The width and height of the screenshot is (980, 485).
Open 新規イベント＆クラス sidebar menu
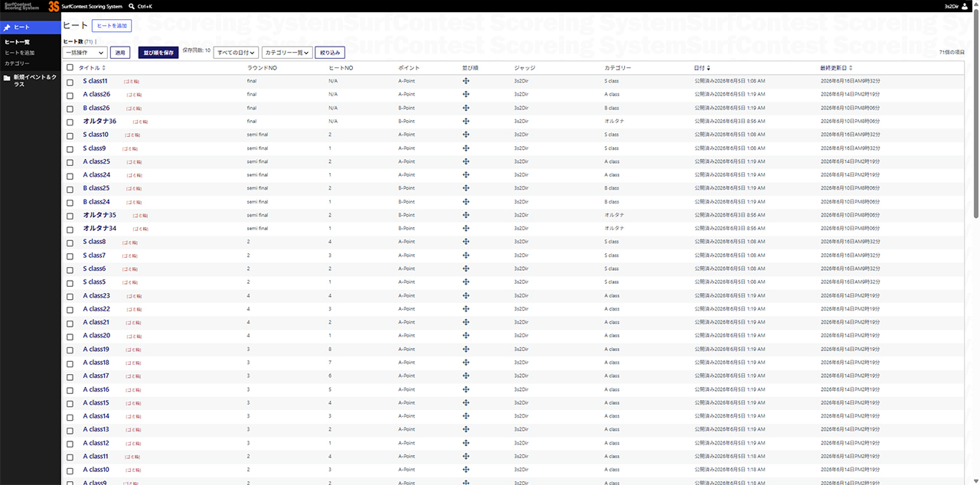click(31, 80)
